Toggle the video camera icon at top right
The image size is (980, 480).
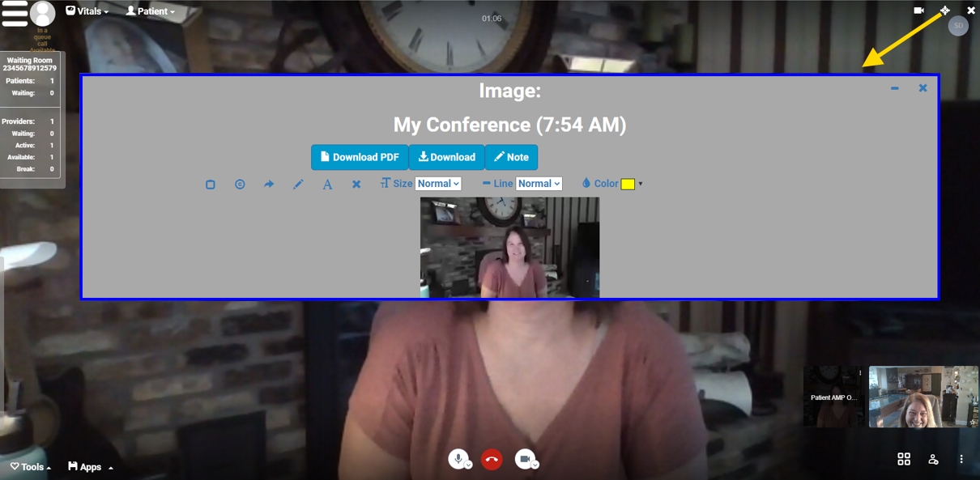[x=918, y=11]
